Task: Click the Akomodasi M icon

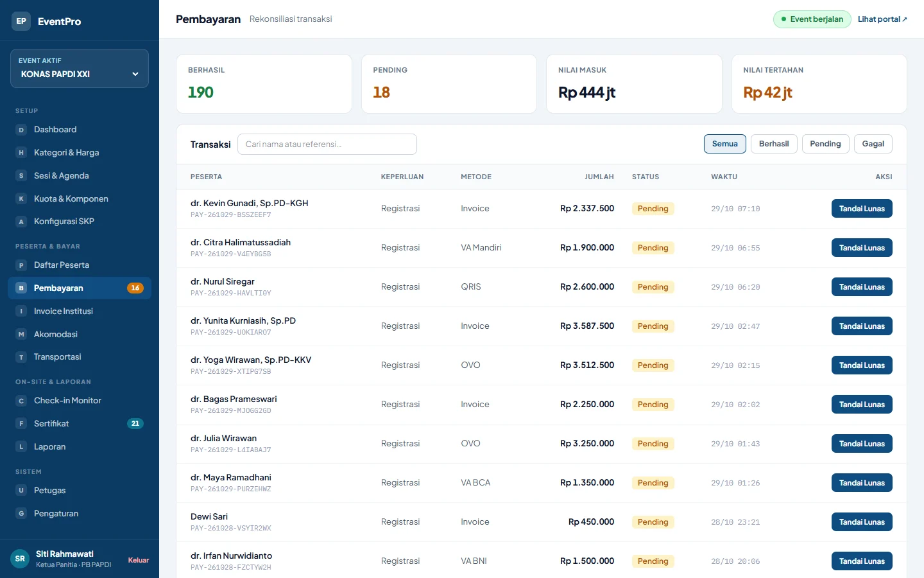Action: (x=21, y=335)
